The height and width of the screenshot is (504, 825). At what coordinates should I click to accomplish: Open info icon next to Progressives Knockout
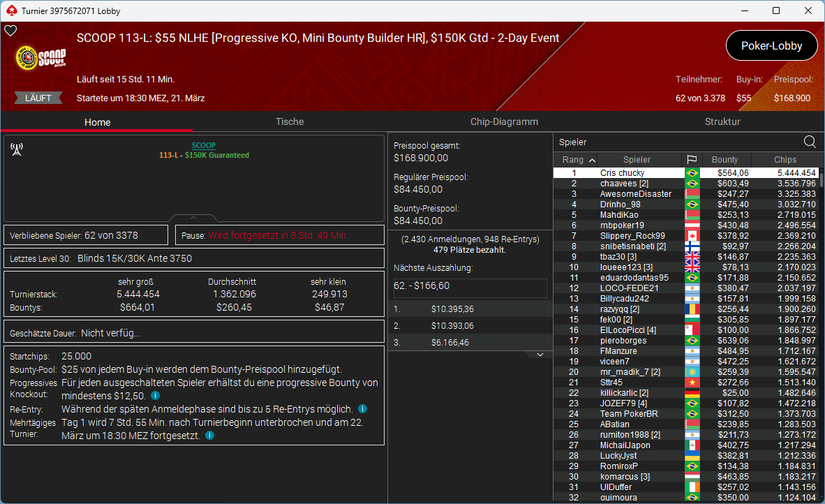155,395
